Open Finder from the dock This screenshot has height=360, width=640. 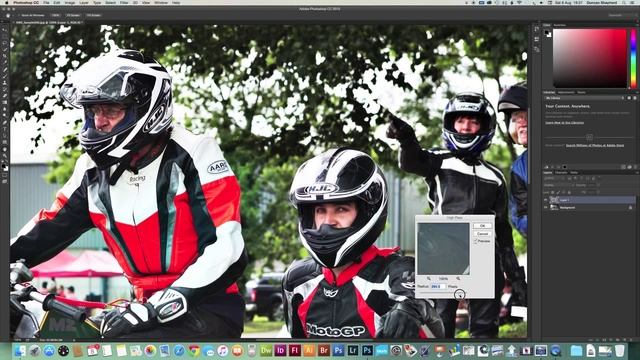pyautogui.click(x=20, y=350)
